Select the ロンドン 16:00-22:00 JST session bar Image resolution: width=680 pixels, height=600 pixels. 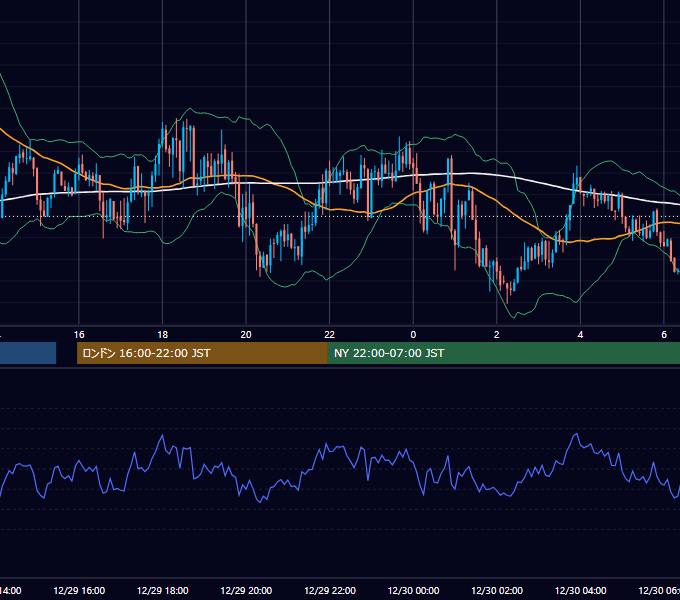coord(202,353)
